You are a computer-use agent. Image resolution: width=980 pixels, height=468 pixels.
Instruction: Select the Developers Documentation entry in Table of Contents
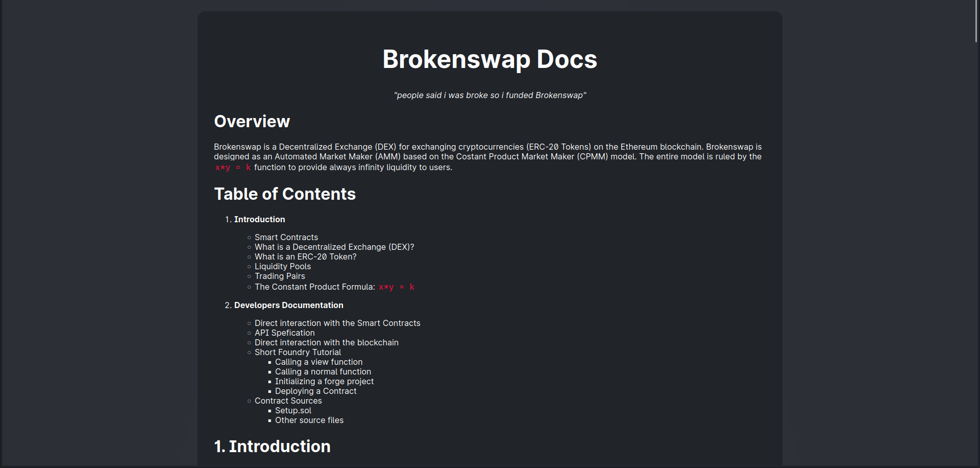point(289,305)
